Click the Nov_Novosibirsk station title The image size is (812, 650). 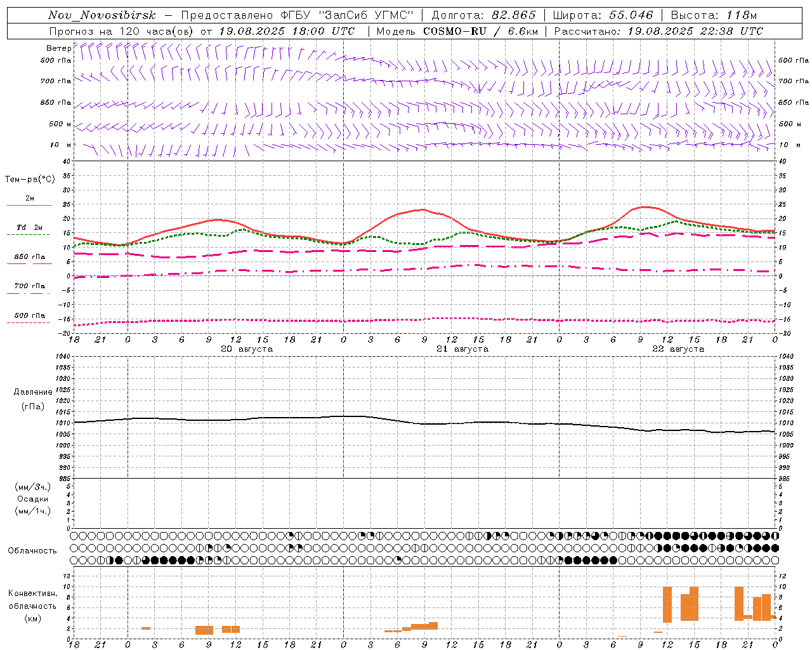coord(102,15)
